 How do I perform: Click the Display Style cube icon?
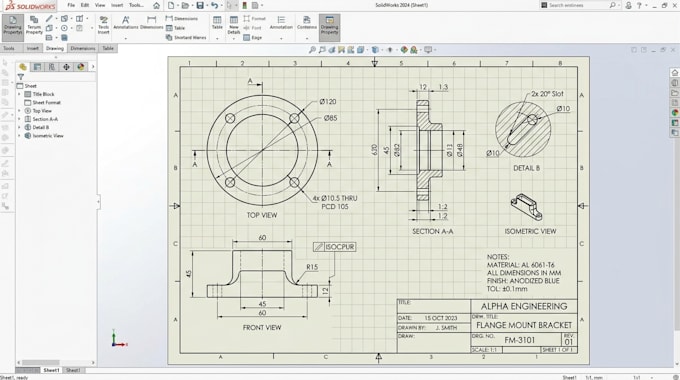375,50
